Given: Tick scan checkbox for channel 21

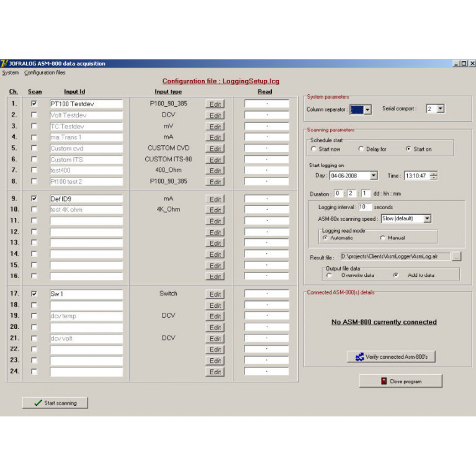Looking at the screenshot, I should point(34,338).
